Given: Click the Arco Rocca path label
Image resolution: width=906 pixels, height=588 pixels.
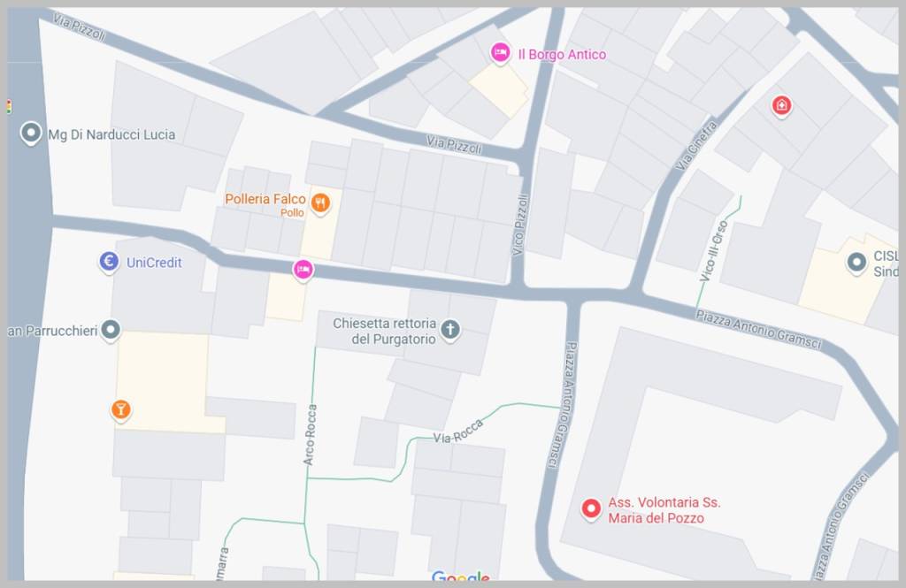Looking at the screenshot, I should [x=311, y=435].
